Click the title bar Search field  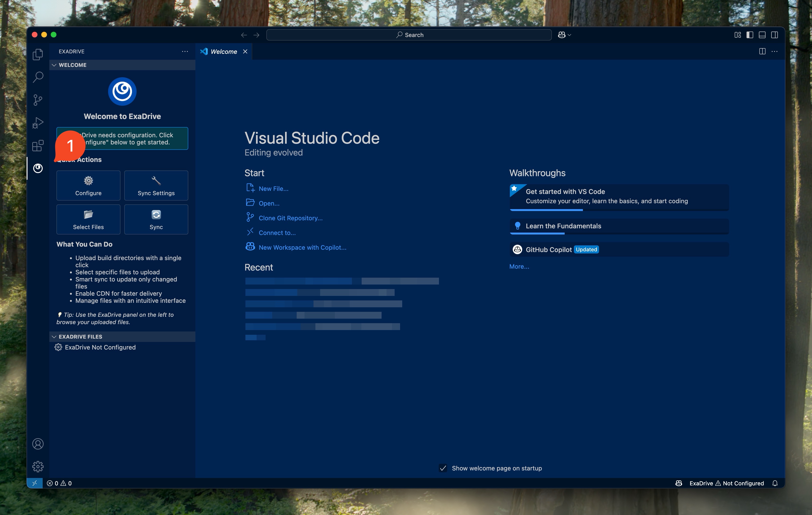(409, 35)
